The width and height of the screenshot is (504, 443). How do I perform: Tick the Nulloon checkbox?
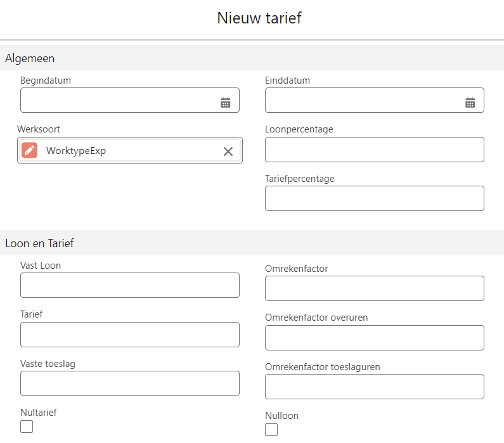click(271, 430)
